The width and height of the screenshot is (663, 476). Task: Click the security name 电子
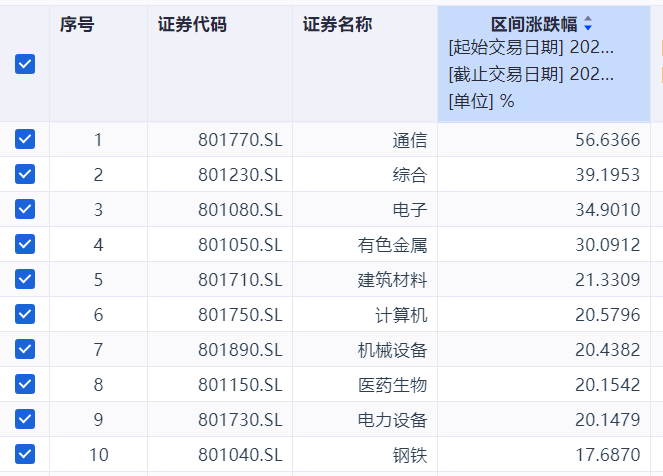(410, 210)
